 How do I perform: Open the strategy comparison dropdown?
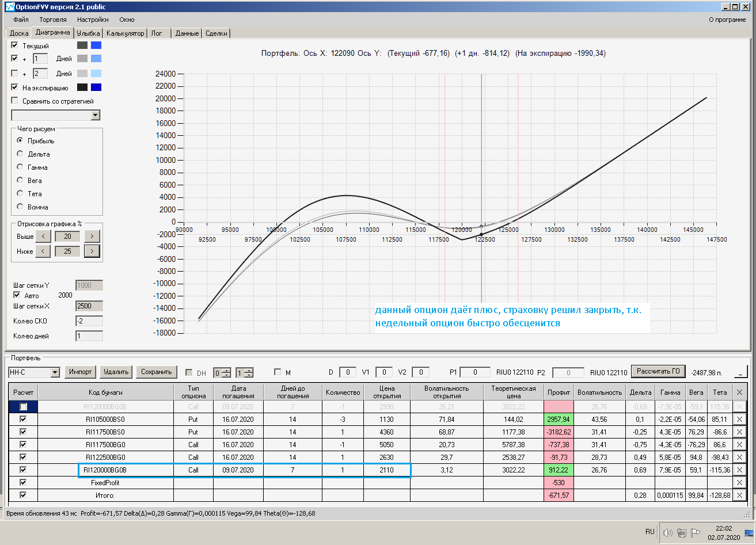(x=96, y=115)
